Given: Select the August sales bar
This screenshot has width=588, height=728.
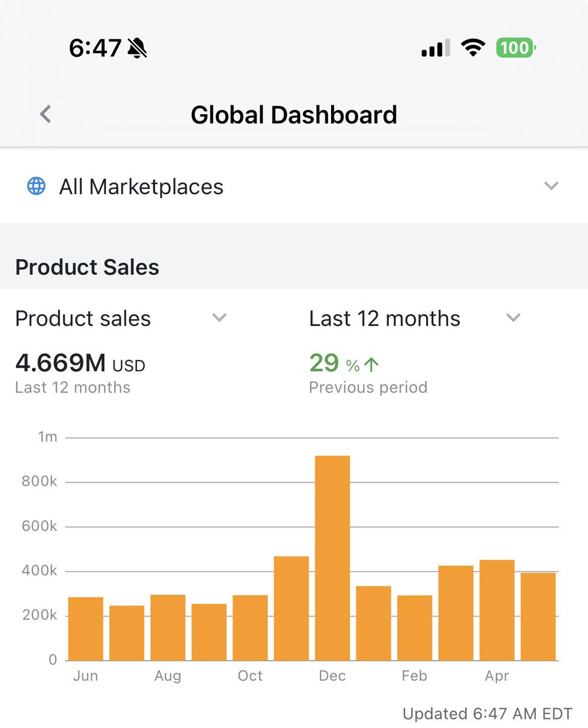Looking at the screenshot, I should click(x=168, y=628).
